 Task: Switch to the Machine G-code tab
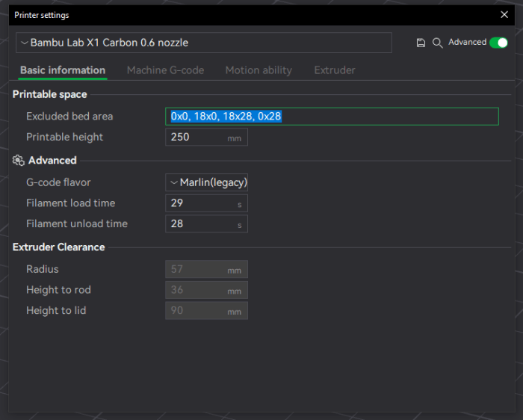click(165, 70)
